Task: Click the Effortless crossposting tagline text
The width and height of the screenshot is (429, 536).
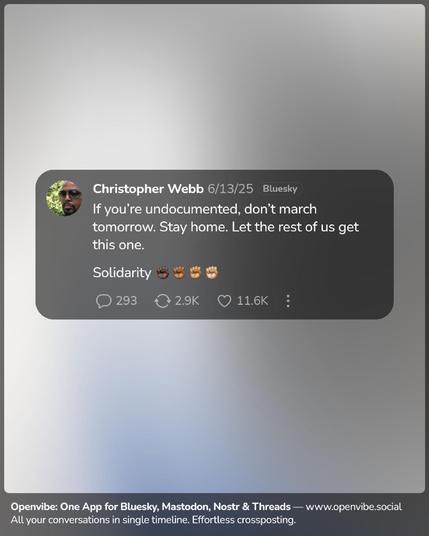Action: tap(244, 520)
